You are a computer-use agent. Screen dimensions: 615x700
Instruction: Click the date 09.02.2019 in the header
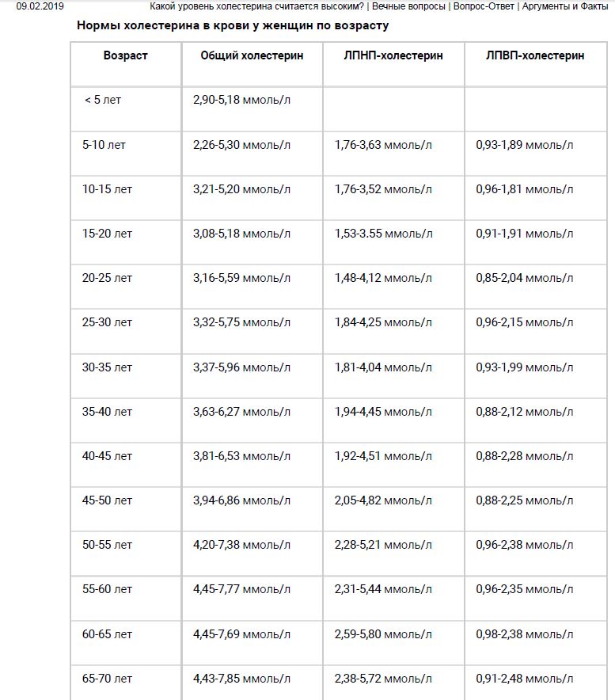pos(40,6)
